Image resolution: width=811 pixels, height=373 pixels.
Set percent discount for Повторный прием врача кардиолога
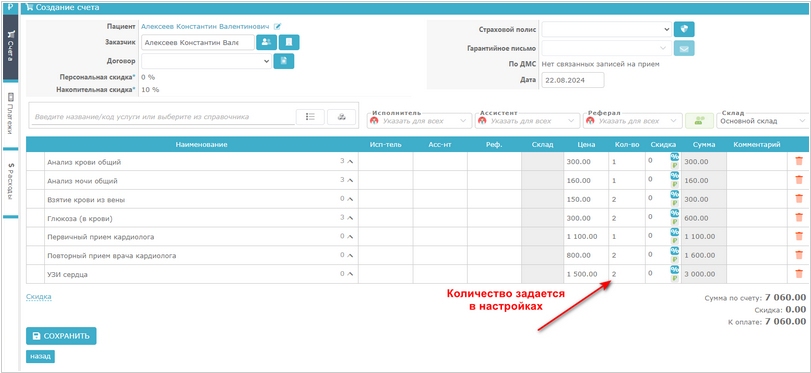(x=674, y=251)
